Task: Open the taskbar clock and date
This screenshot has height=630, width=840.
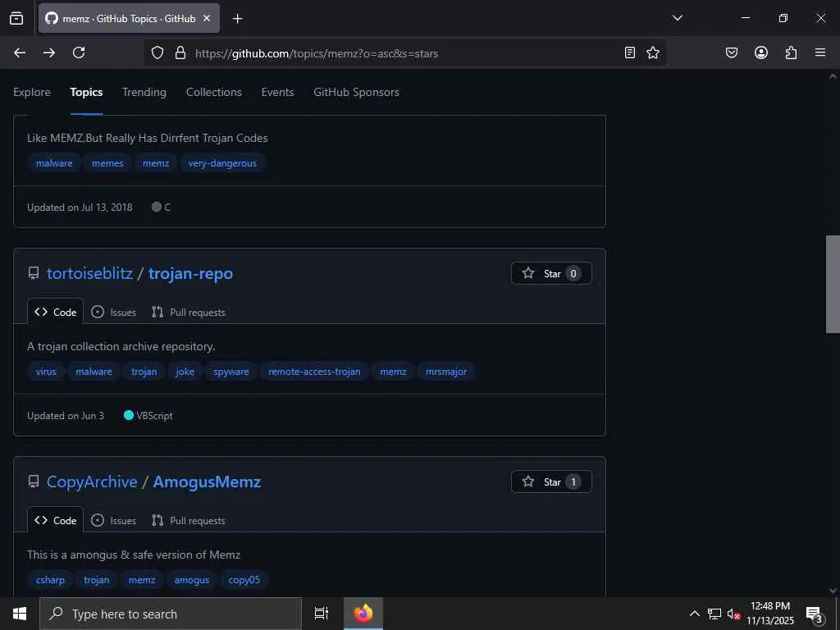Action: coord(769,614)
